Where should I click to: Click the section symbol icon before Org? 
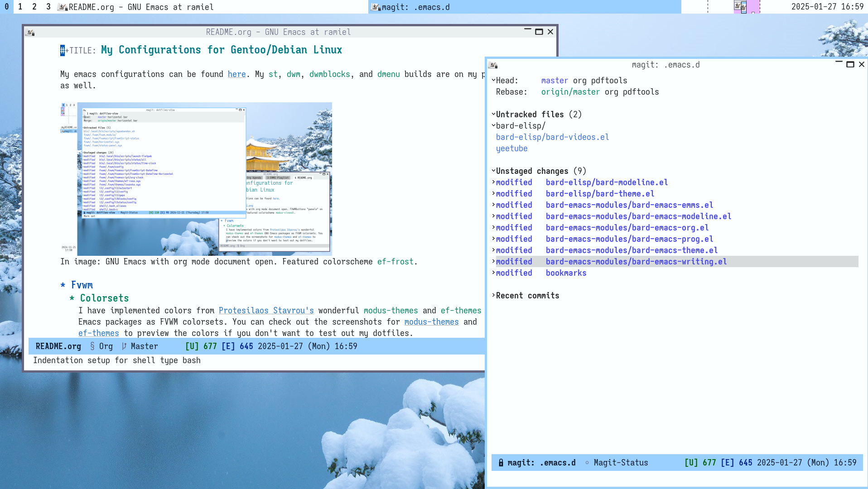click(x=92, y=346)
